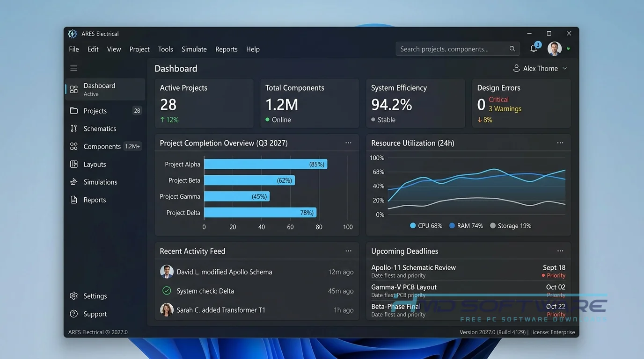Open the Active Projects 28 card
The image size is (644, 359).
click(x=204, y=103)
